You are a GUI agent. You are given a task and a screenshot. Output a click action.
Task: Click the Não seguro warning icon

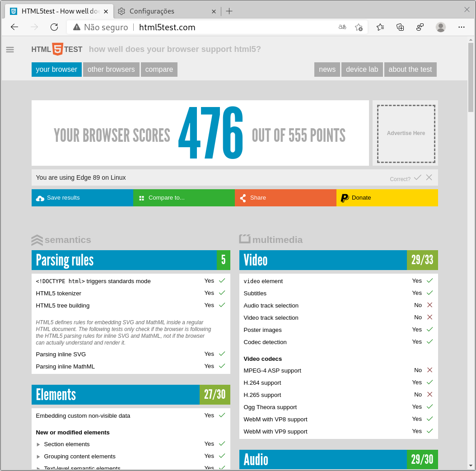(x=77, y=27)
